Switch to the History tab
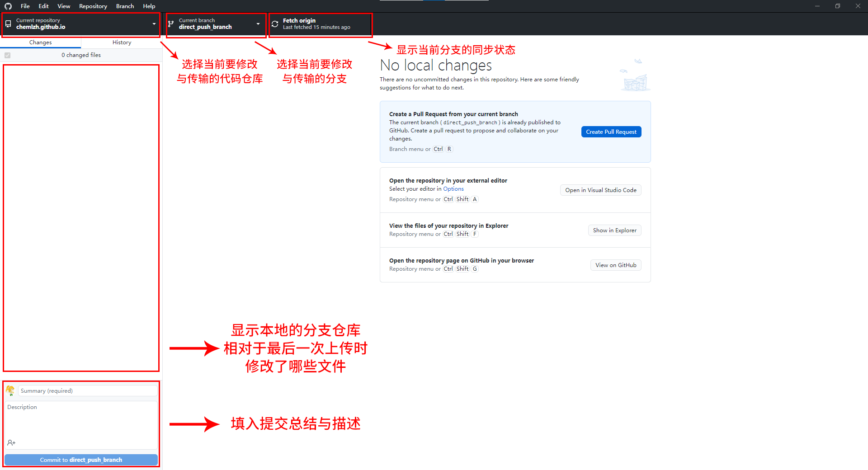The image size is (868, 470). tap(122, 42)
